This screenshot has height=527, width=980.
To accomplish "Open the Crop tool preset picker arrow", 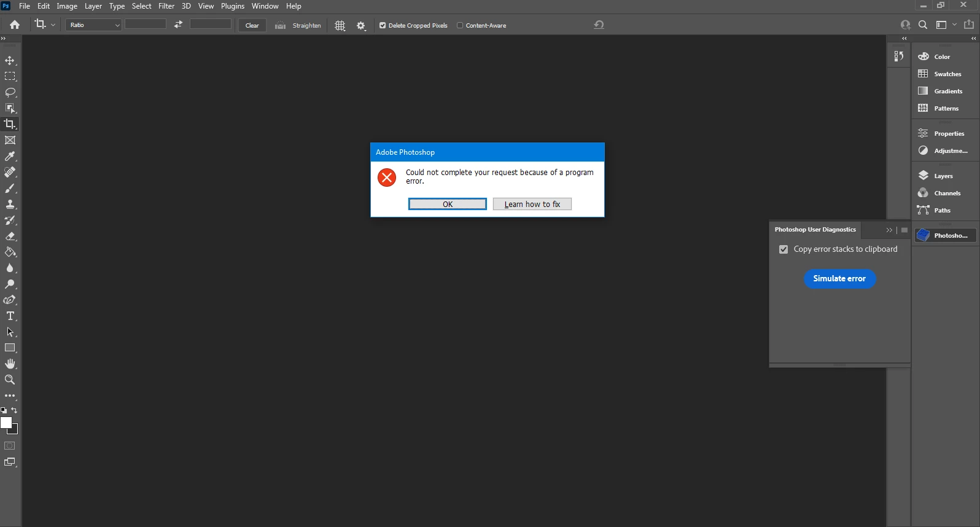I will 53,25.
